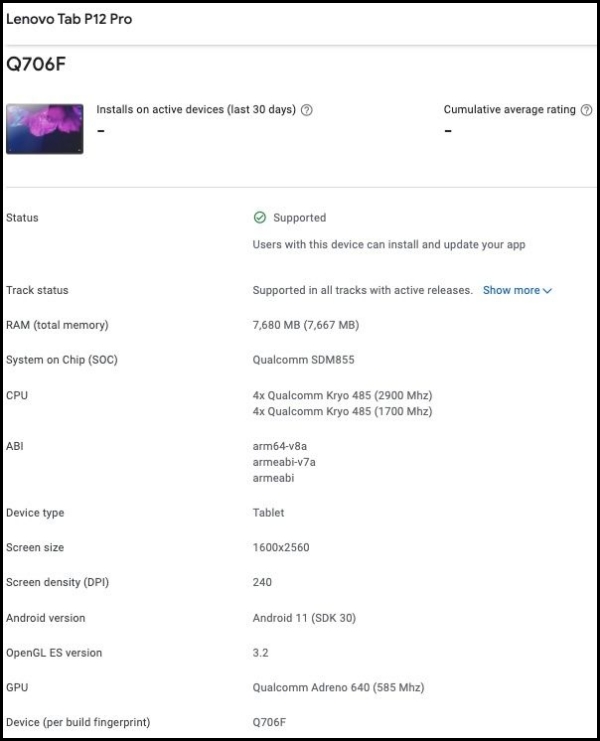
Task: Expand Show more for track status
Action: tap(517, 290)
